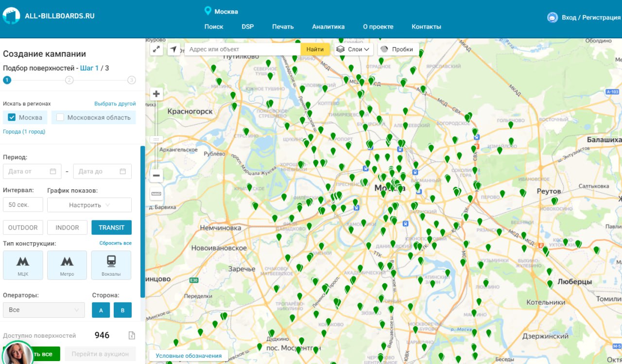Click the sidebar vertical scrollbar
The image size is (622, 364).
(142, 221)
